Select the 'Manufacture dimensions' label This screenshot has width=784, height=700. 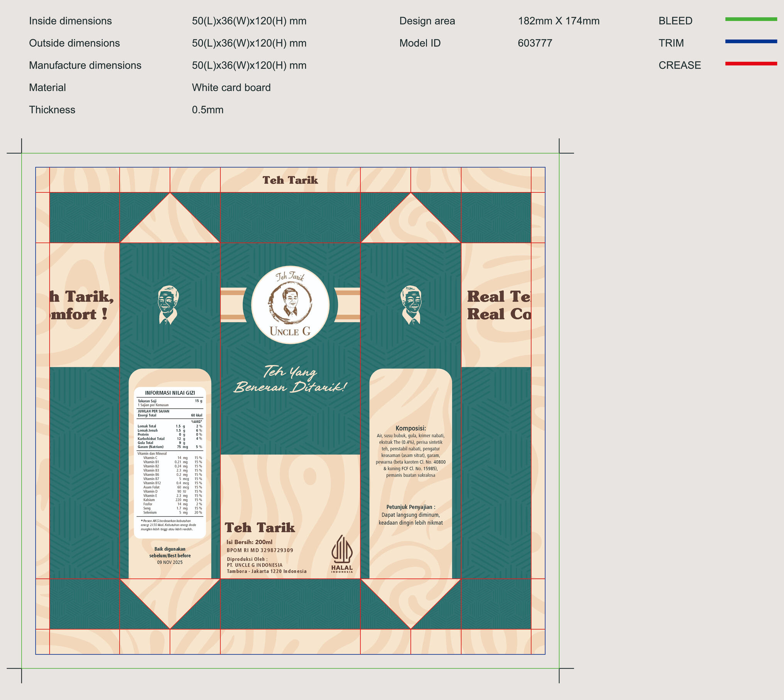point(85,66)
